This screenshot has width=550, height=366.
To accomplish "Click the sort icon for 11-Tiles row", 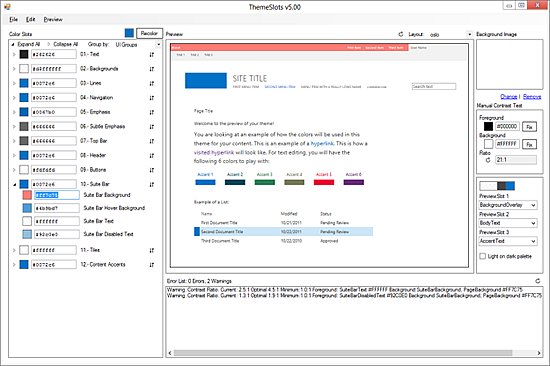I will click(152, 251).
